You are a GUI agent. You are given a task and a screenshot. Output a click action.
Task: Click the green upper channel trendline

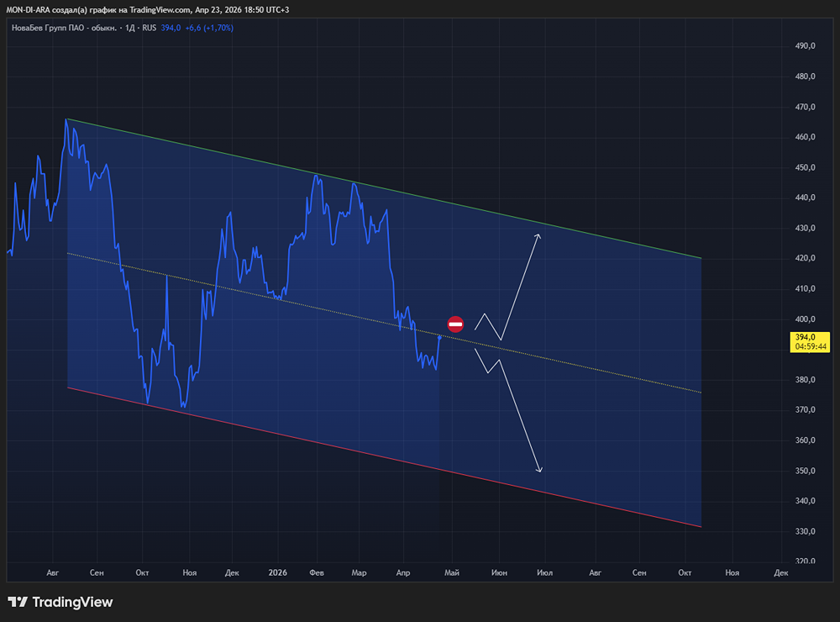click(x=384, y=188)
